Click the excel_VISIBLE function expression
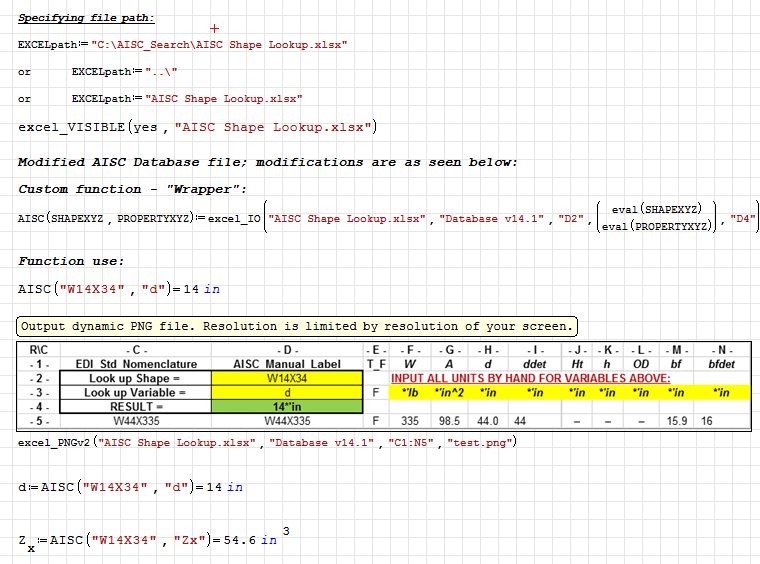The image size is (760, 564). point(197,127)
